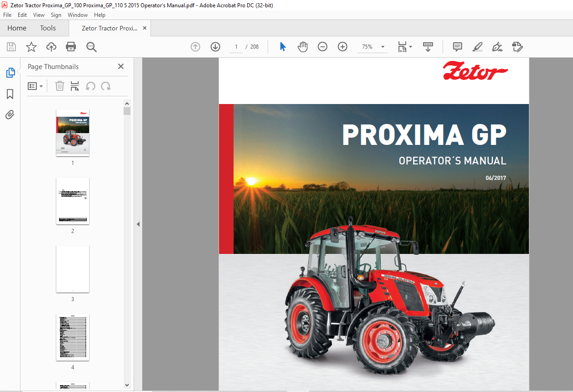573x392 pixels.
Task: Open the View menu
Action: pos(39,15)
